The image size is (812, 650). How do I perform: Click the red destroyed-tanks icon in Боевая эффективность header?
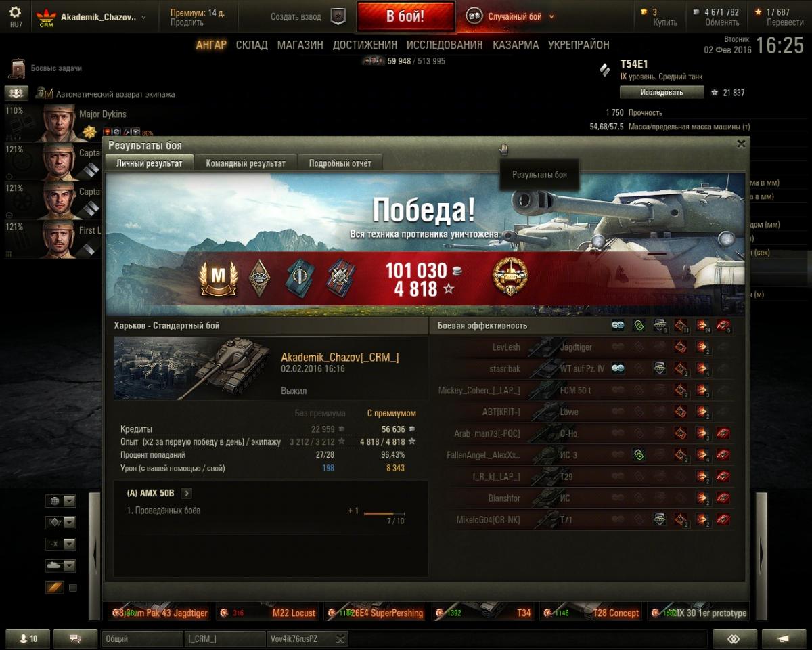coord(723,326)
